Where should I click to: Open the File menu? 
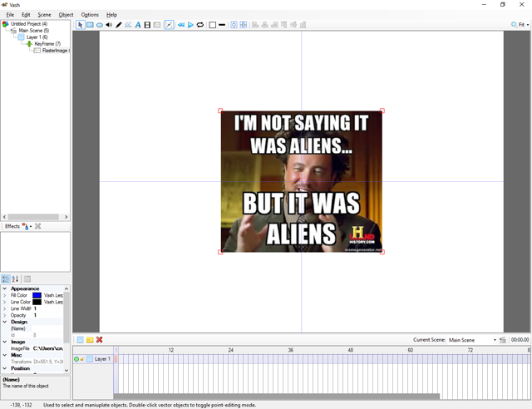pyautogui.click(x=10, y=15)
